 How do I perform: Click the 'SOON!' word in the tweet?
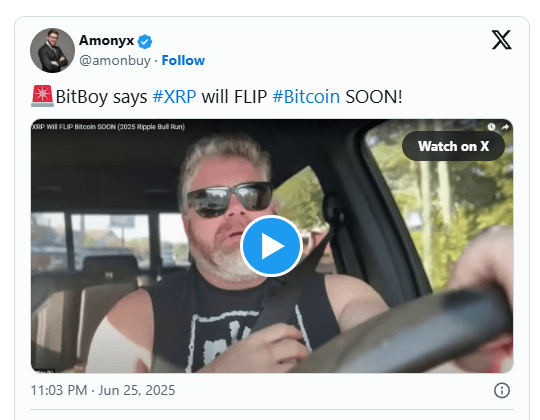coord(374,97)
